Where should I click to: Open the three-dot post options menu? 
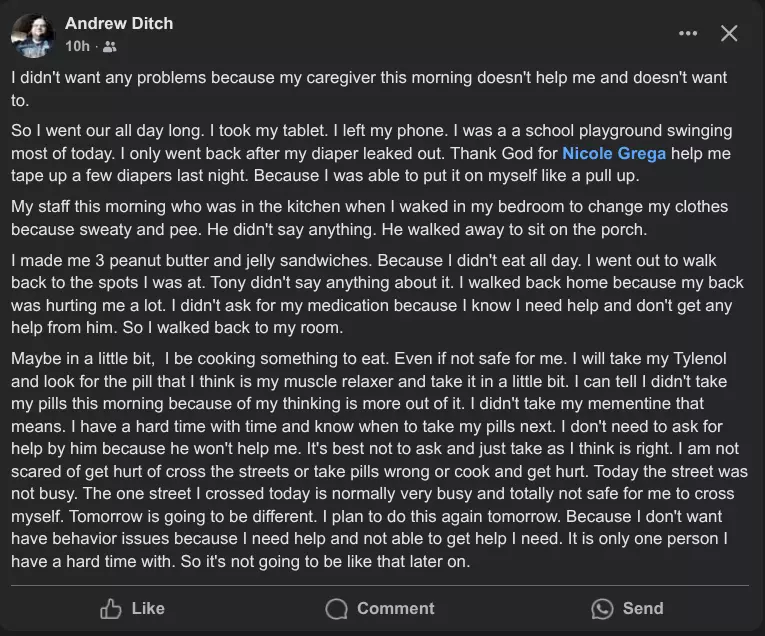(x=688, y=33)
